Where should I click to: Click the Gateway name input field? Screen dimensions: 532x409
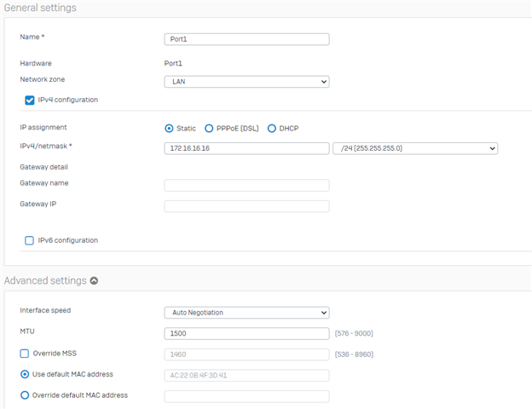(x=246, y=185)
